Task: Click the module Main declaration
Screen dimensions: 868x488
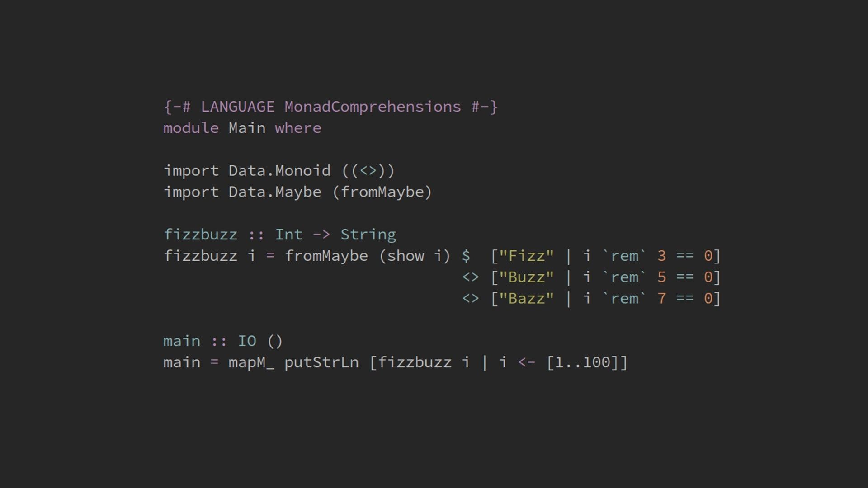Action: [x=241, y=127]
